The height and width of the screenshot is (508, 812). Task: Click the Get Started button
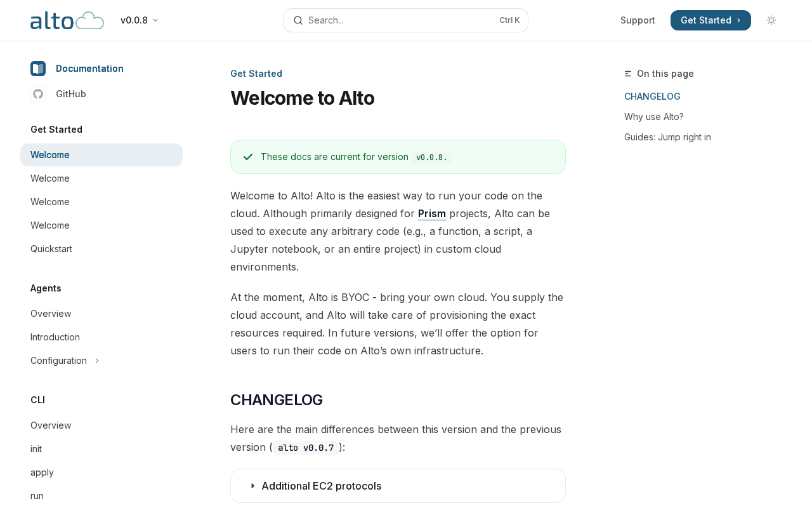coord(710,20)
